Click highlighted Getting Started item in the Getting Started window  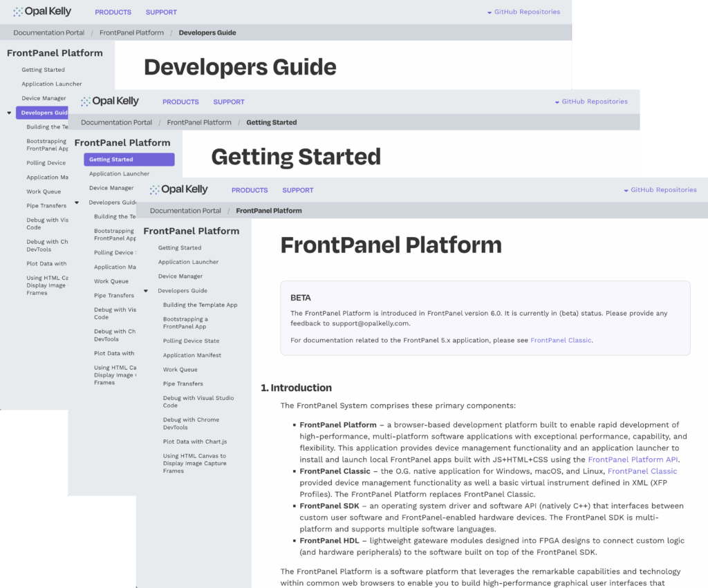point(129,160)
